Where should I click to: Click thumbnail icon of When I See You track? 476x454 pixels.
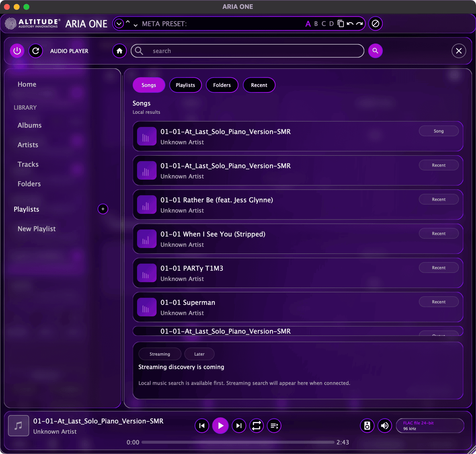tap(147, 239)
